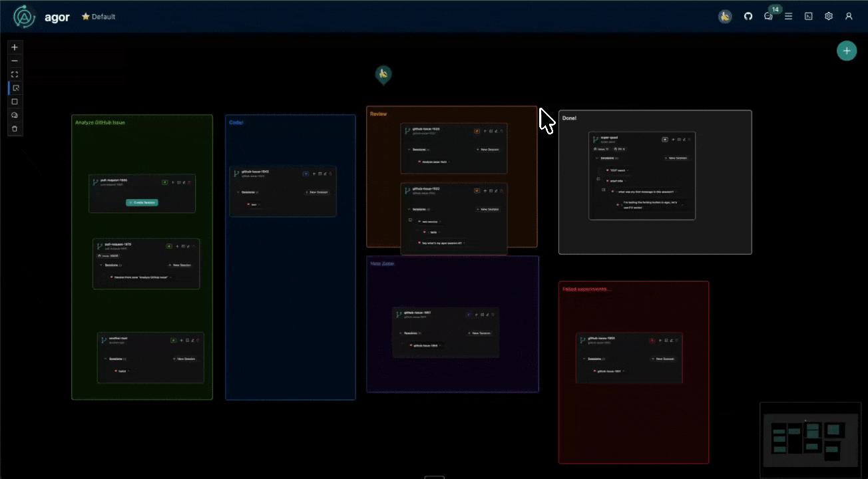
Task: Open GitHub via the top bar icon
Action: [x=748, y=16]
